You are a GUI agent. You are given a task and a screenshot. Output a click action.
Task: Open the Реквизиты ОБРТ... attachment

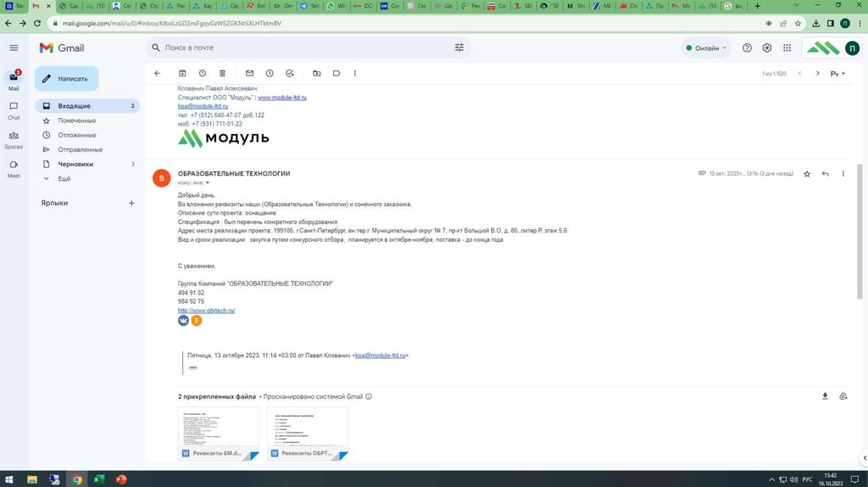pos(308,434)
